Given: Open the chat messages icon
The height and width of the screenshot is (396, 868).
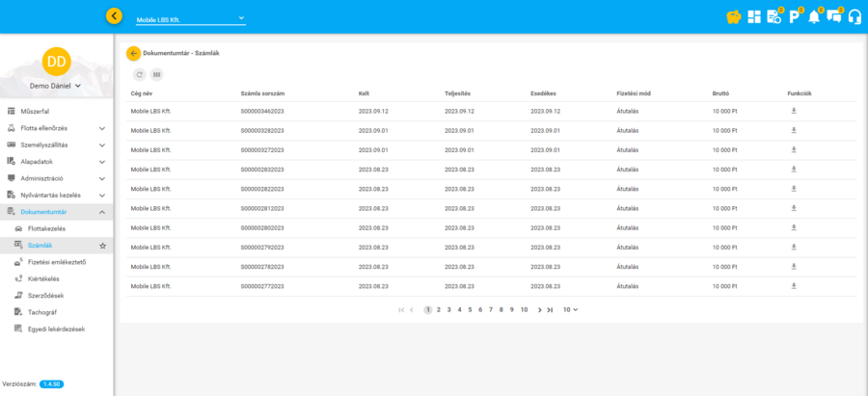Looking at the screenshot, I should [834, 16].
